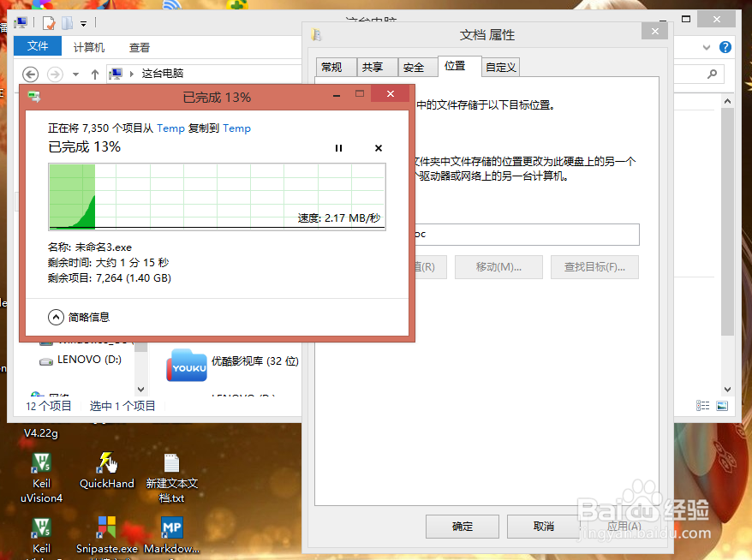Viewport: 752px width, 560px height.
Task: Click the 查找目标(F)... button
Action: tap(594, 267)
